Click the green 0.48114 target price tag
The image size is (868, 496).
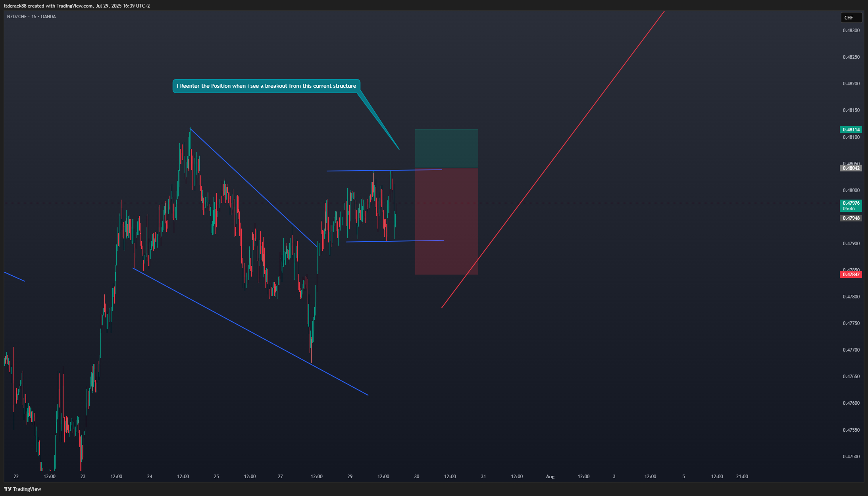pyautogui.click(x=851, y=130)
